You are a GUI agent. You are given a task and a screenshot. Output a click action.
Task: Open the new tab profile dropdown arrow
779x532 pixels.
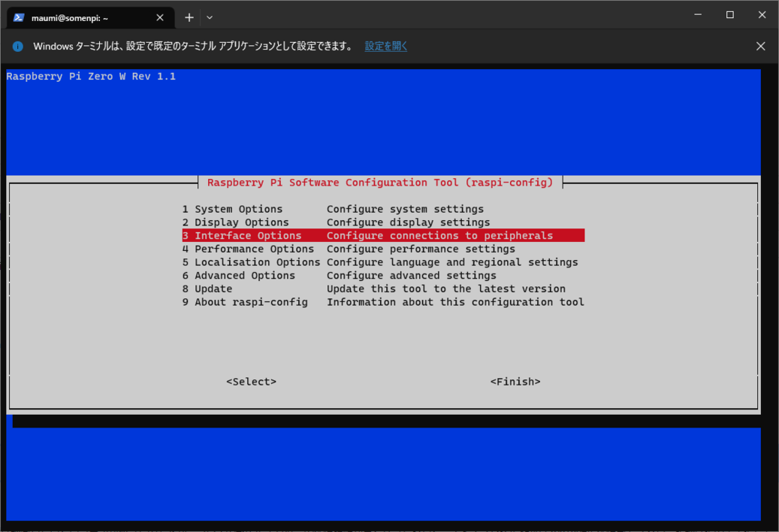[210, 18]
